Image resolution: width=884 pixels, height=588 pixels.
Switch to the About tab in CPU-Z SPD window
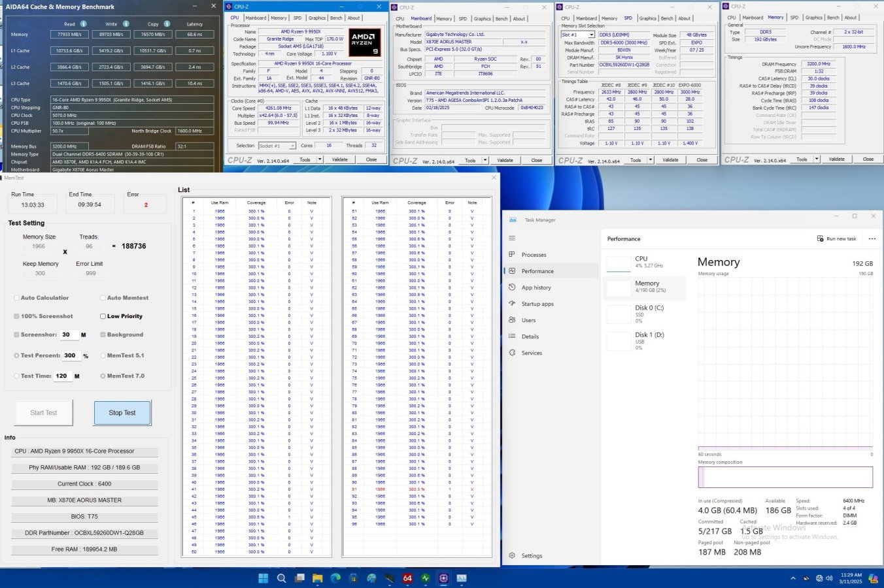[685, 18]
